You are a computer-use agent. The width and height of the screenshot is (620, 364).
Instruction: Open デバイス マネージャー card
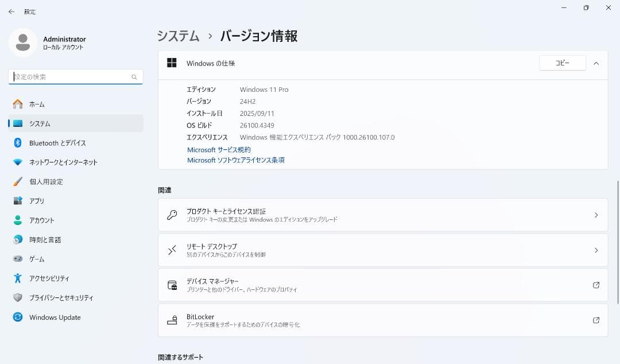click(x=383, y=285)
